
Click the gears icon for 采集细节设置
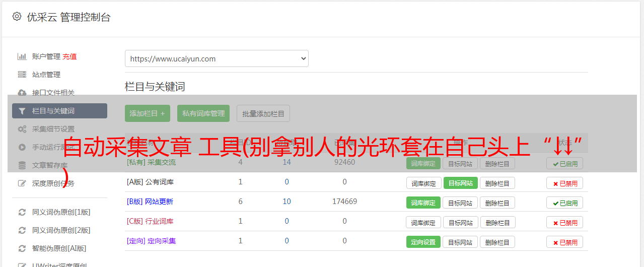[22, 129]
